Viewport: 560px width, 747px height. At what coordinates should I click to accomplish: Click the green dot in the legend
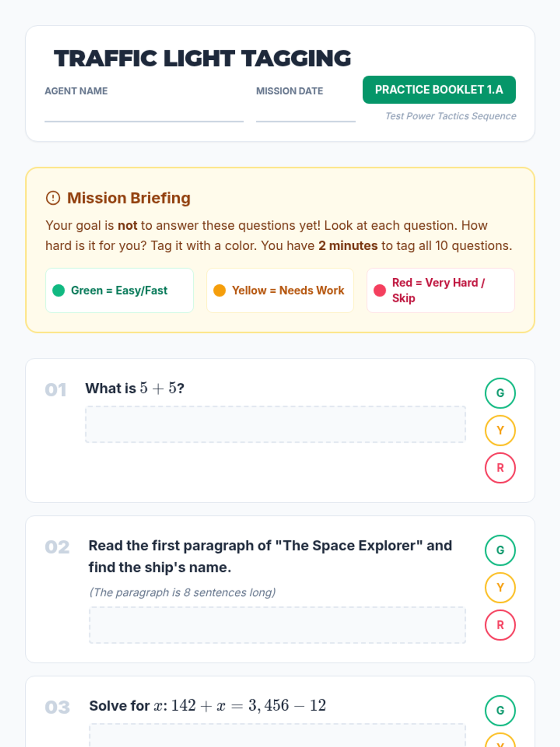(59, 290)
